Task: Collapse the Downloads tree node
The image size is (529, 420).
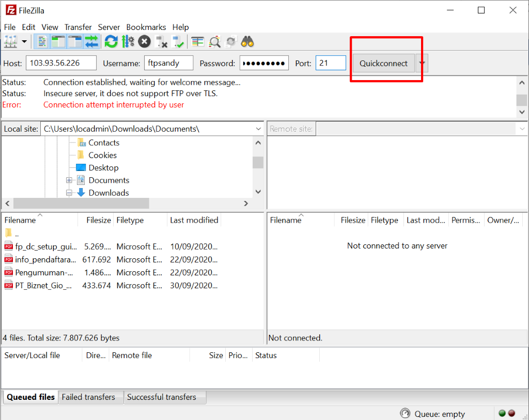Action: point(69,193)
